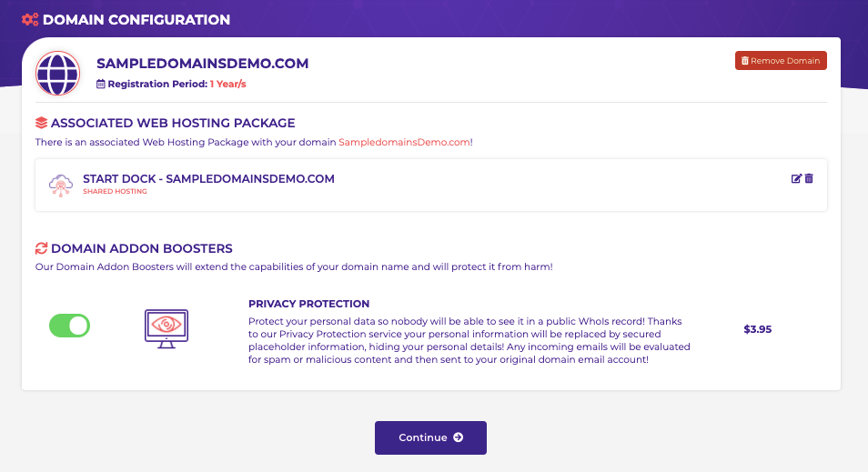The height and width of the screenshot is (472, 868).
Task: Click the calendar icon beside Registration Period
Action: [101, 84]
